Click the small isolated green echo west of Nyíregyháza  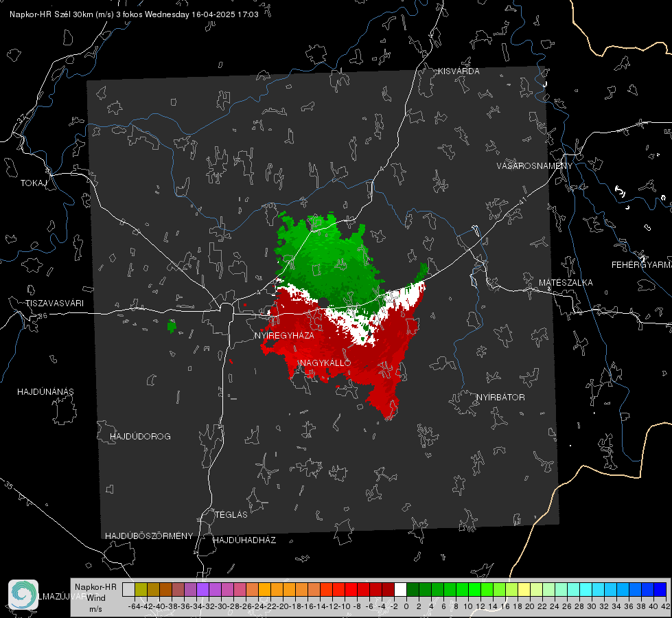click(172, 326)
